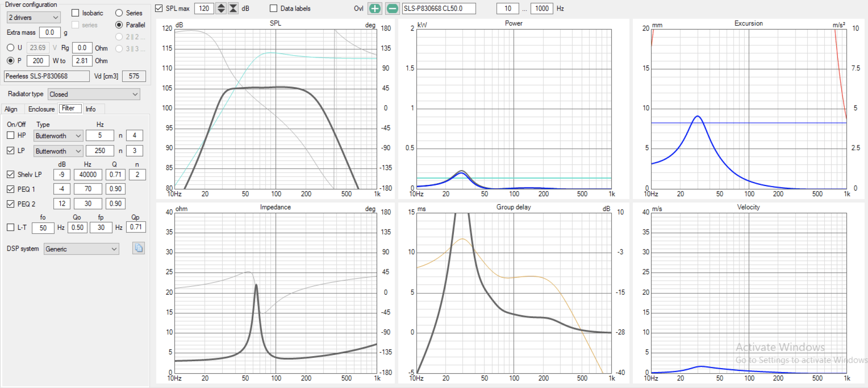Toggle the Shelv LP checkbox

11,174
